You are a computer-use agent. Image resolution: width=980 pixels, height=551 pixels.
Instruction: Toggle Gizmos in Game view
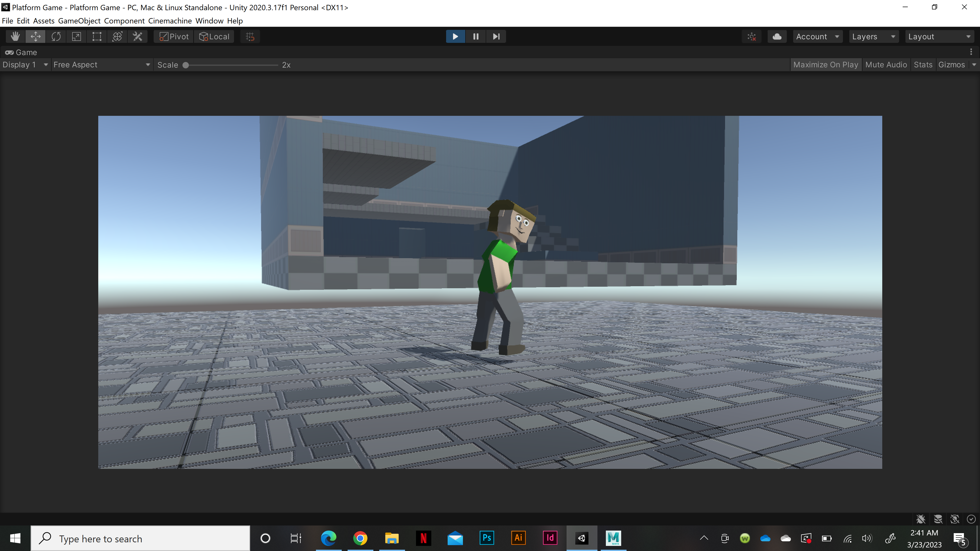point(951,65)
